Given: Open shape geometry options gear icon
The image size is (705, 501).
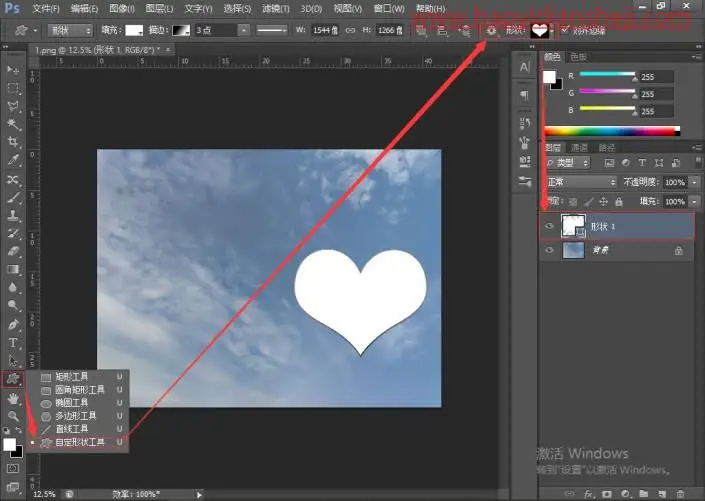Looking at the screenshot, I should (x=491, y=31).
